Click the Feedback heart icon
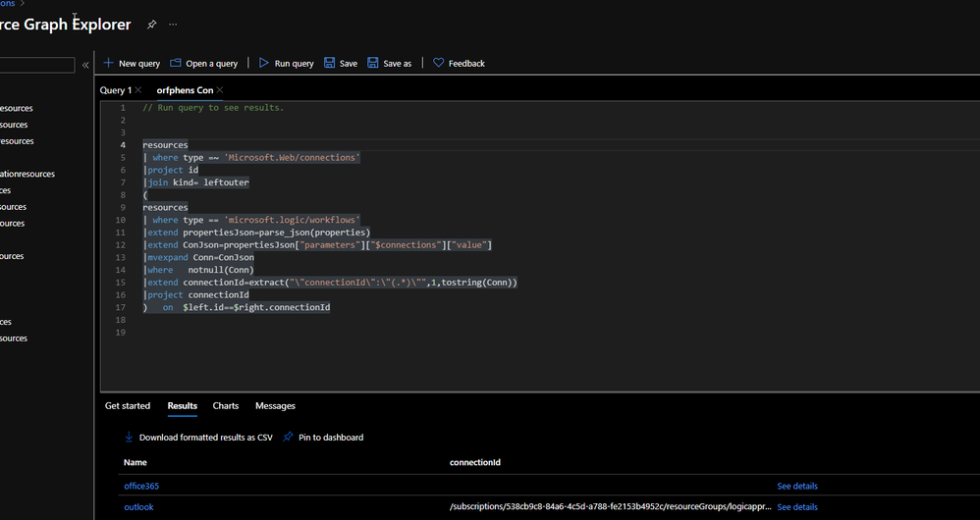The height and width of the screenshot is (520, 980). click(439, 63)
